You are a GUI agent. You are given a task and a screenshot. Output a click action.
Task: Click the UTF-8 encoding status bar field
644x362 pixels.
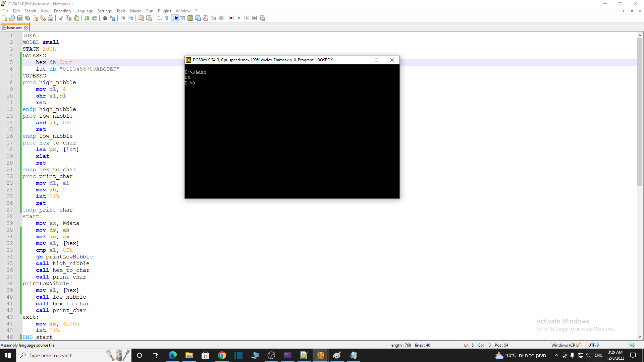593,345
